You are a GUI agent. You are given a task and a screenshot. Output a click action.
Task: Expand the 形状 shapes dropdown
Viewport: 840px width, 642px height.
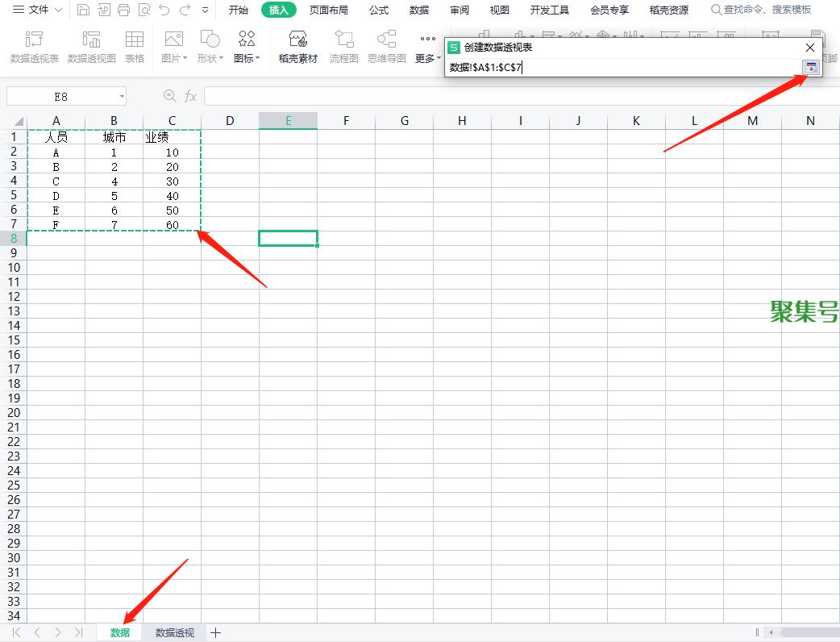(x=210, y=58)
